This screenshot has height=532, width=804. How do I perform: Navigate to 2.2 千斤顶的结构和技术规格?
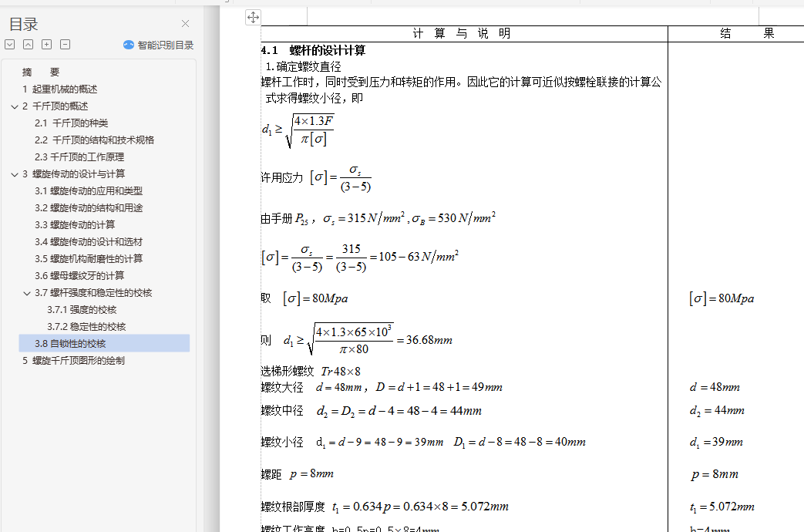(94, 140)
